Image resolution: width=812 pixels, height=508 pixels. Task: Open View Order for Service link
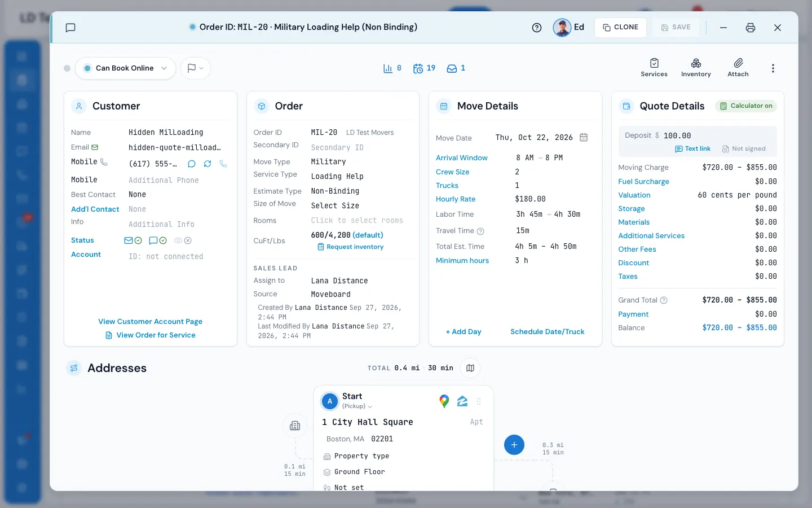(151, 335)
